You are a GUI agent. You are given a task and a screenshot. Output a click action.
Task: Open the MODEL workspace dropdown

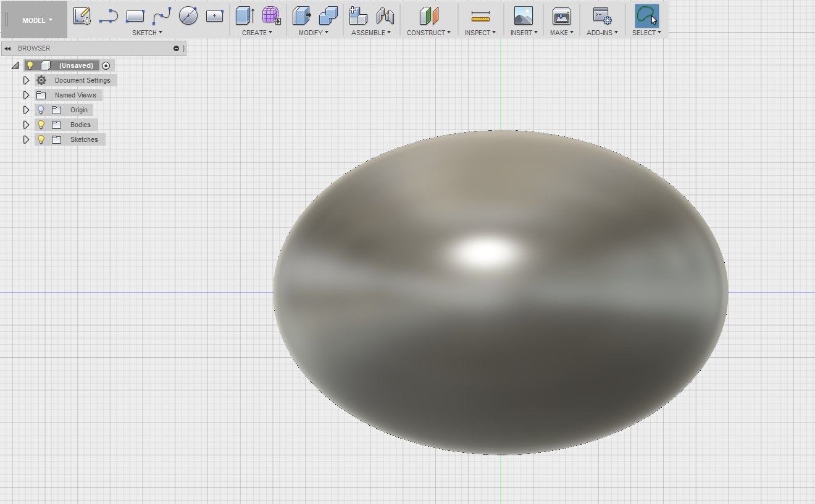click(x=37, y=20)
